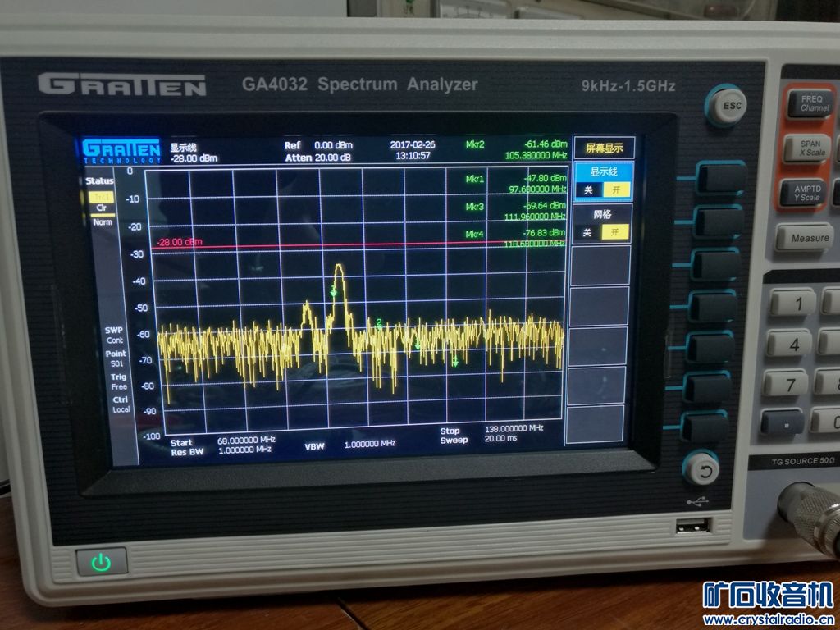This screenshot has height=630, width=840.
Task: Click the Res BW 1.000000 MHz value
Action: click(x=244, y=450)
